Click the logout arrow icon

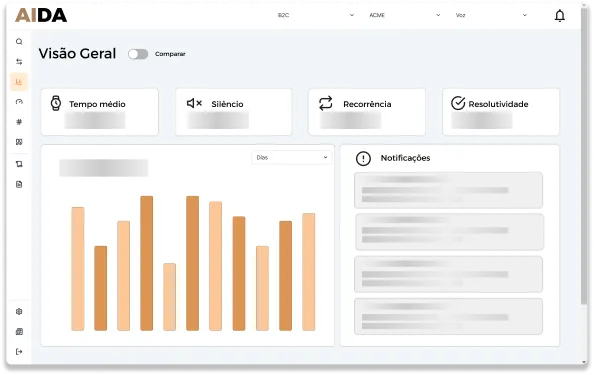click(19, 352)
